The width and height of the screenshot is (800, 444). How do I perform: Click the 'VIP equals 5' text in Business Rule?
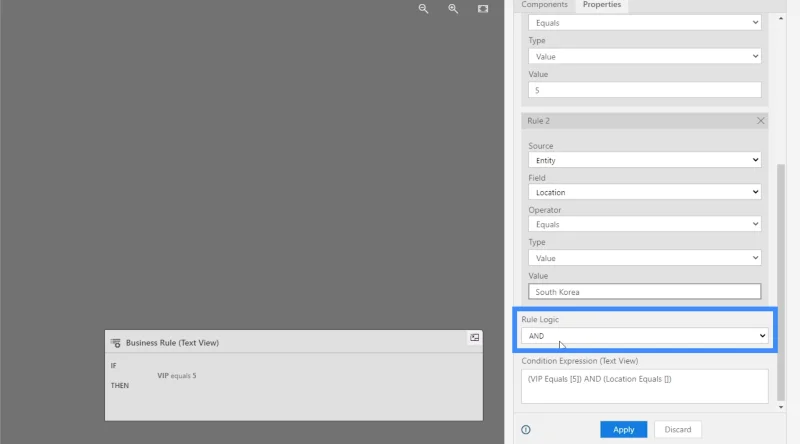pos(177,376)
